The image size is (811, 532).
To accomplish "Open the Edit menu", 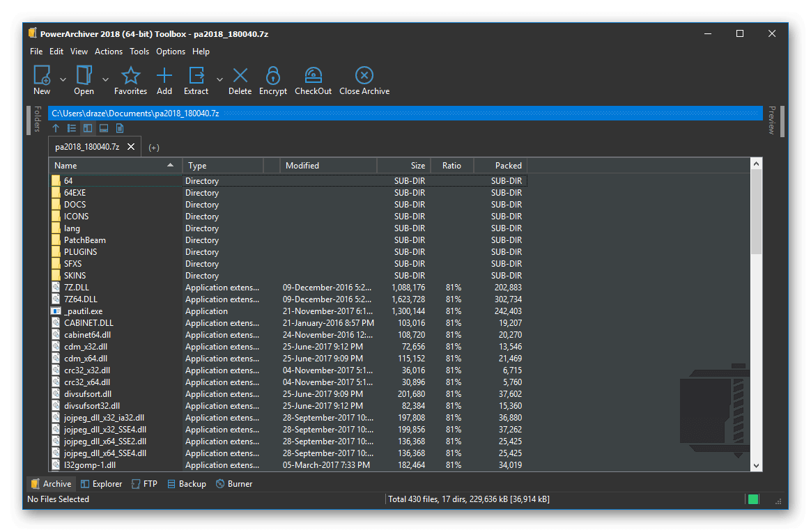I will (56, 52).
